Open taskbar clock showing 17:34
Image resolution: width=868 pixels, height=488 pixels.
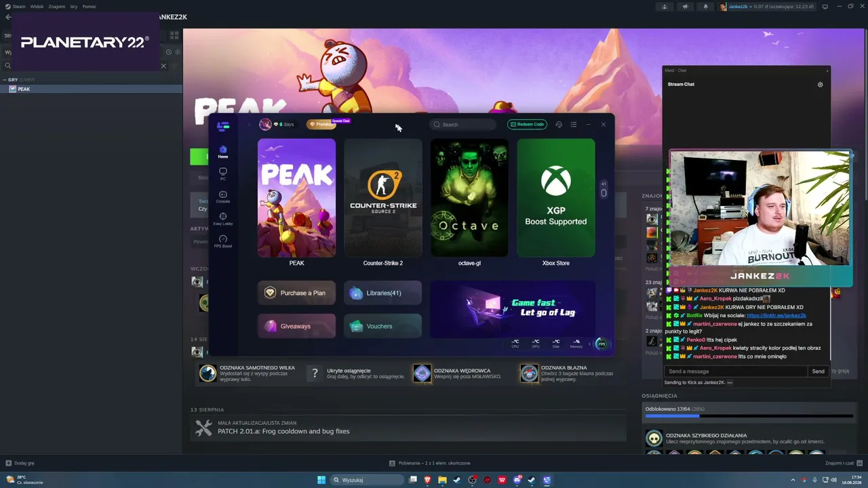[x=851, y=480]
